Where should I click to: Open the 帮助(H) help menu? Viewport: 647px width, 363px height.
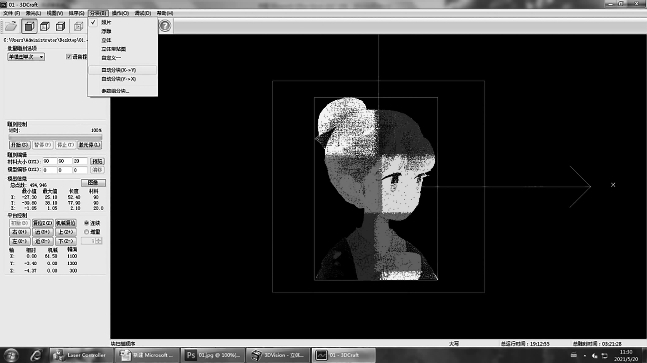[165, 13]
